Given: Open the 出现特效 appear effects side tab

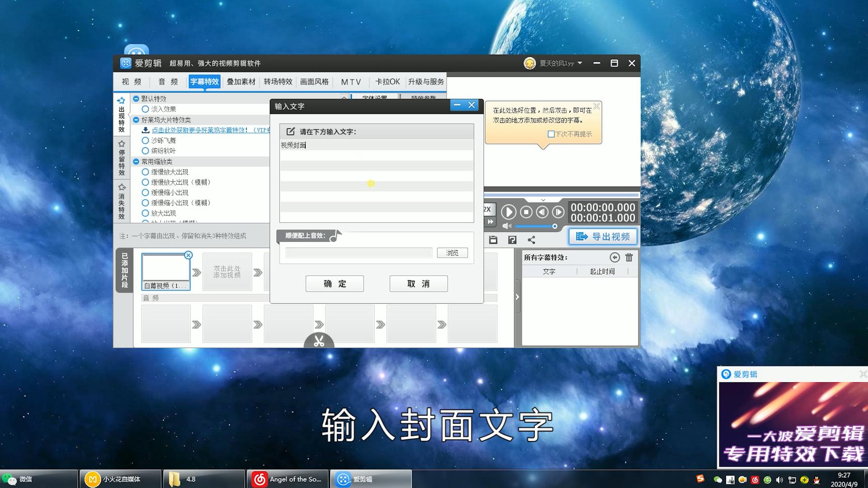Looking at the screenshot, I should pyautogui.click(x=121, y=114).
